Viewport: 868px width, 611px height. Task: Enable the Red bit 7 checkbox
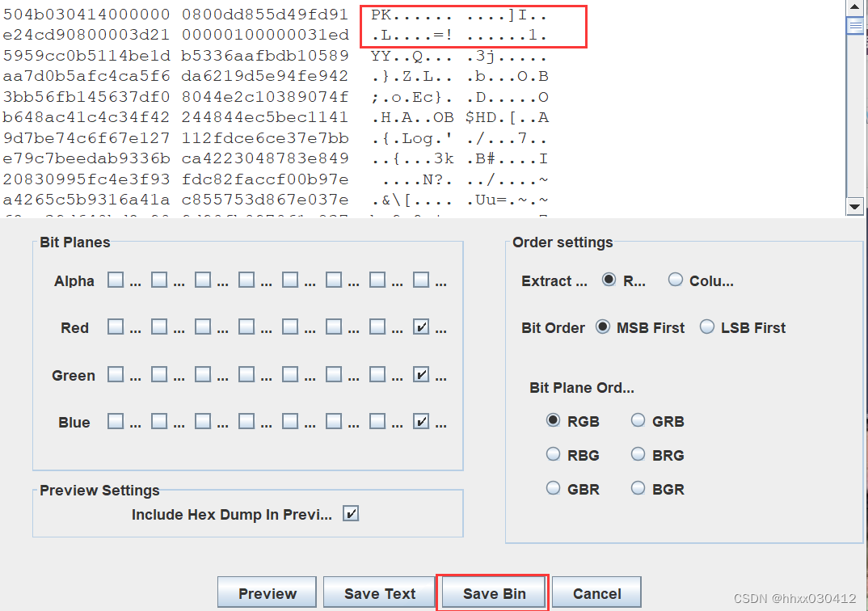116,327
